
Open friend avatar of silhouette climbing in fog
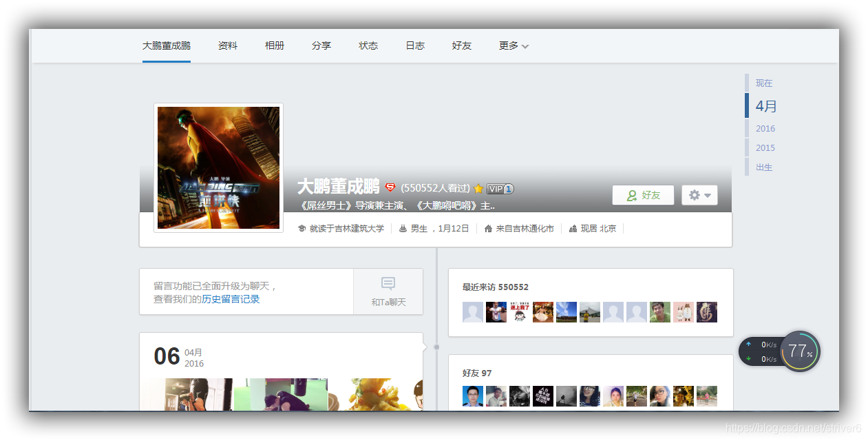click(567, 396)
